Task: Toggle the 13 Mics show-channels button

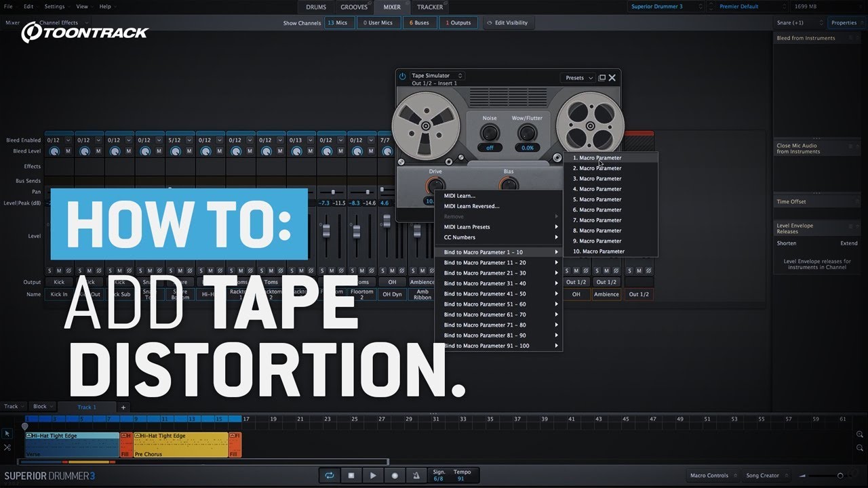Action: (339, 23)
